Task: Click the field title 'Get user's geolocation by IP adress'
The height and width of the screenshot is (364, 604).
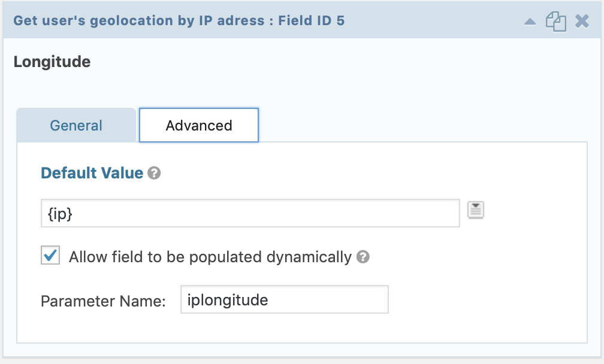Action: coord(139,21)
